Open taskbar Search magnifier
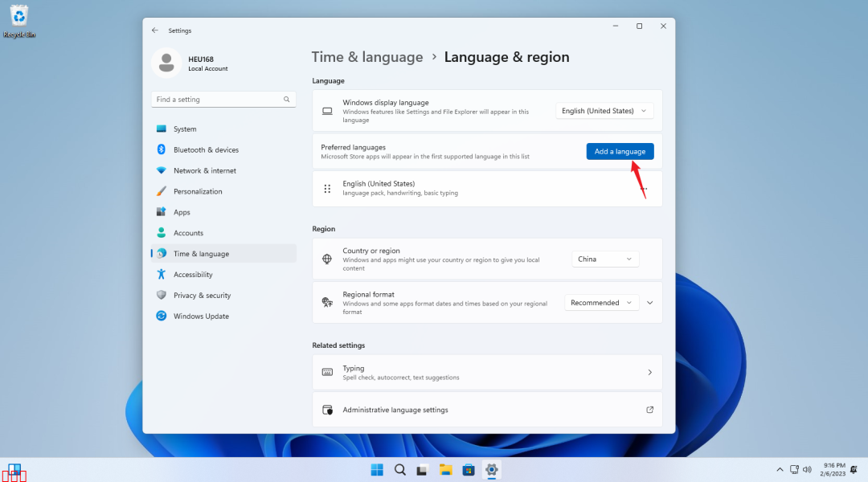868x482 pixels. [x=399, y=470]
